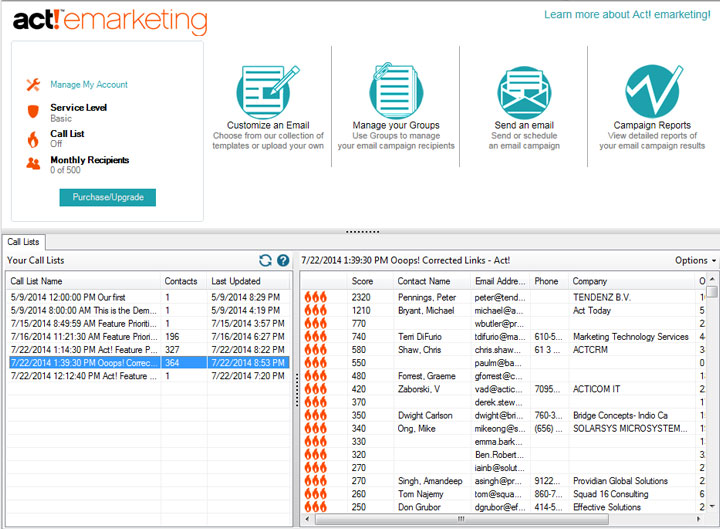Viewport: 720px width, 529px height.
Task: Click the dotted vertical splitter handle between the panes
Action: pos(297,390)
